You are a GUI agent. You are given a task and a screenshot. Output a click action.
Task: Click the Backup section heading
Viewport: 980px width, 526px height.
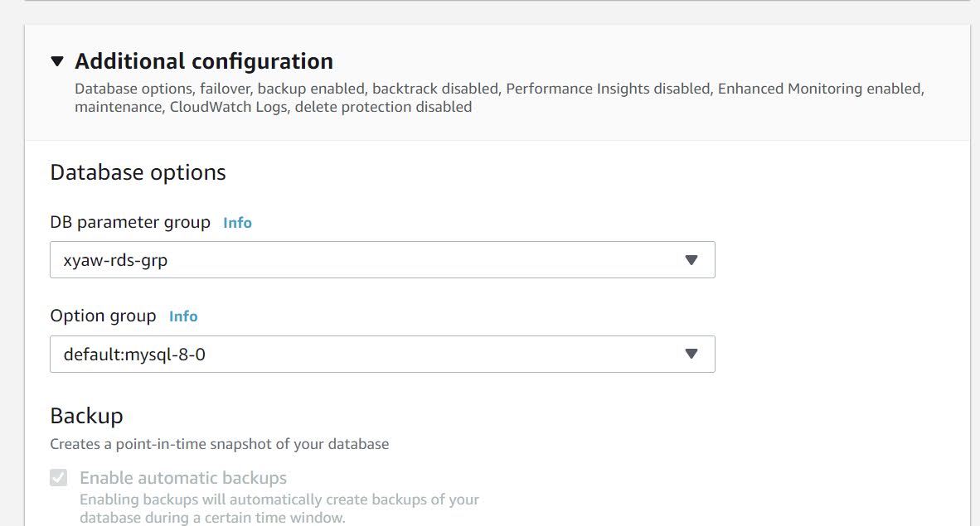pos(86,416)
